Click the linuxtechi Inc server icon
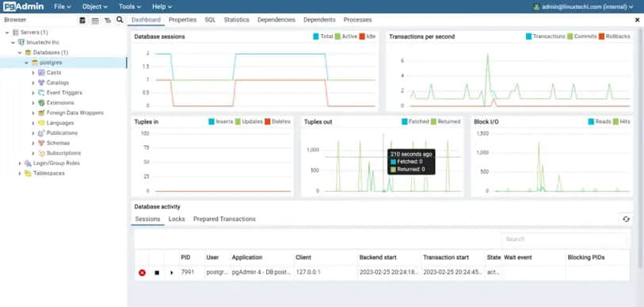The image size is (644, 307). (x=21, y=42)
